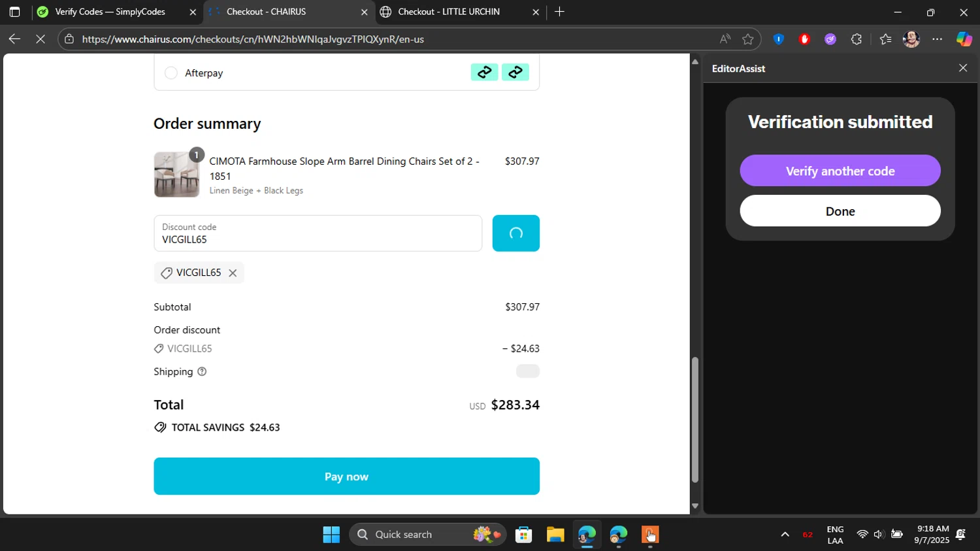Screen dimensions: 980x551
Task: Open the Extensions puzzle menu
Action: (857, 39)
